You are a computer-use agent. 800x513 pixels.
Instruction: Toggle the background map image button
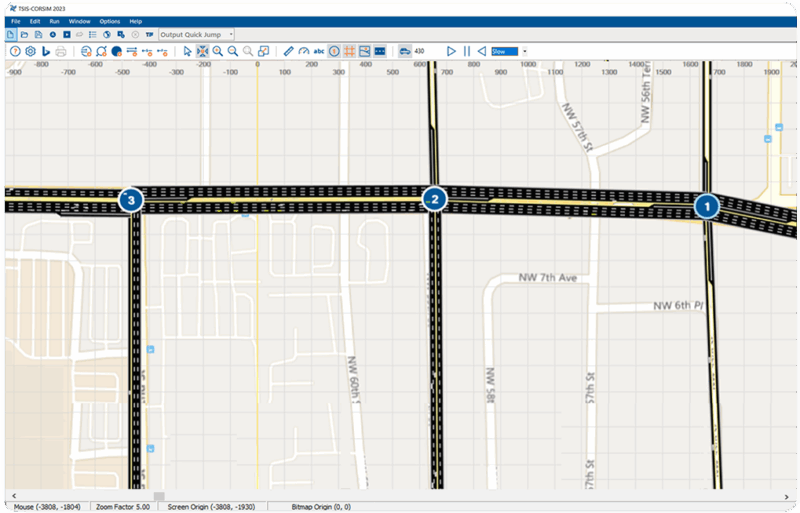click(365, 51)
